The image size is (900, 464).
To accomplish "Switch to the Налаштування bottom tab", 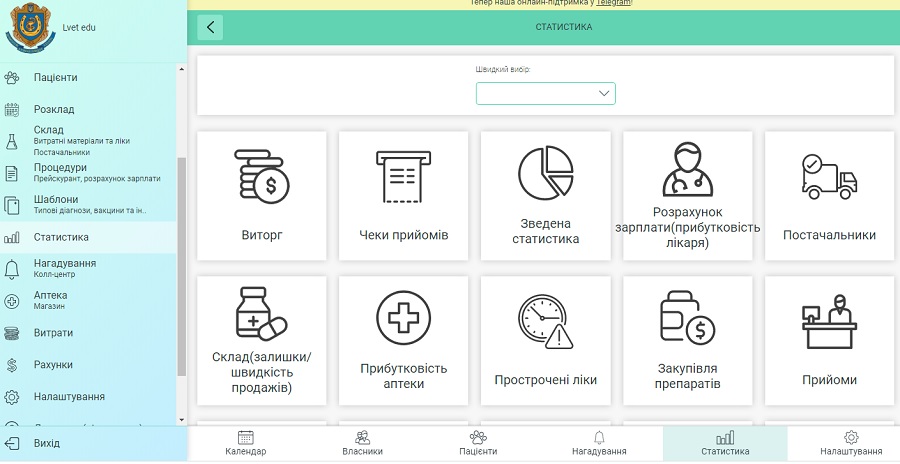I will (x=851, y=443).
